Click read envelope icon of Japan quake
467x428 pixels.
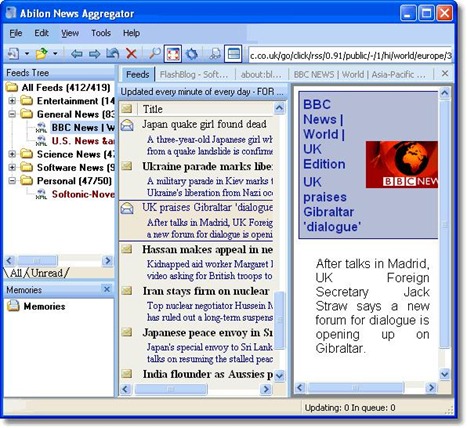tap(127, 125)
